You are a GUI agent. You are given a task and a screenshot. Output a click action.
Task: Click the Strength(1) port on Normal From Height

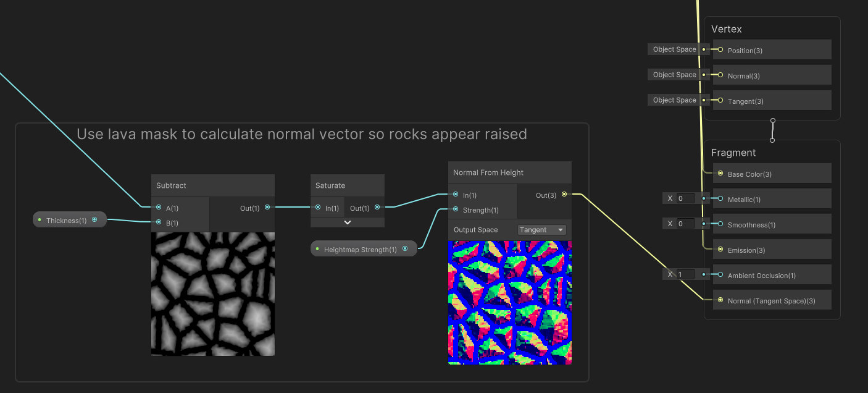(455, 210)
